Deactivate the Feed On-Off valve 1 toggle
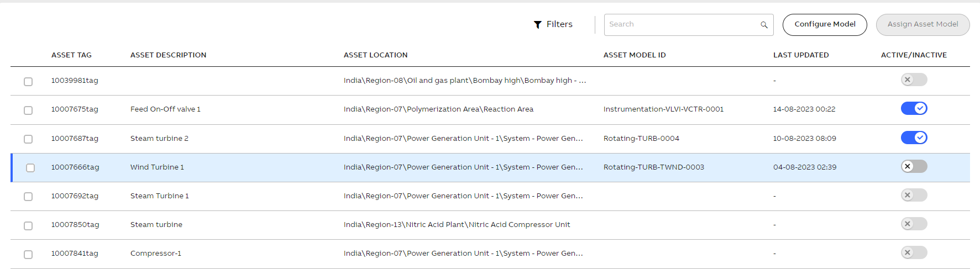The width and height of the screenshot is (980, 269). (914, 108)
